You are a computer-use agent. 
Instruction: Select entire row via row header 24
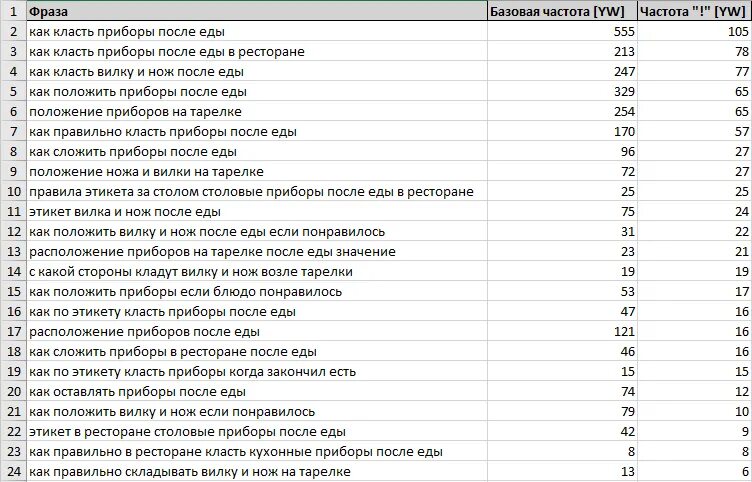[x=13, y=472]
